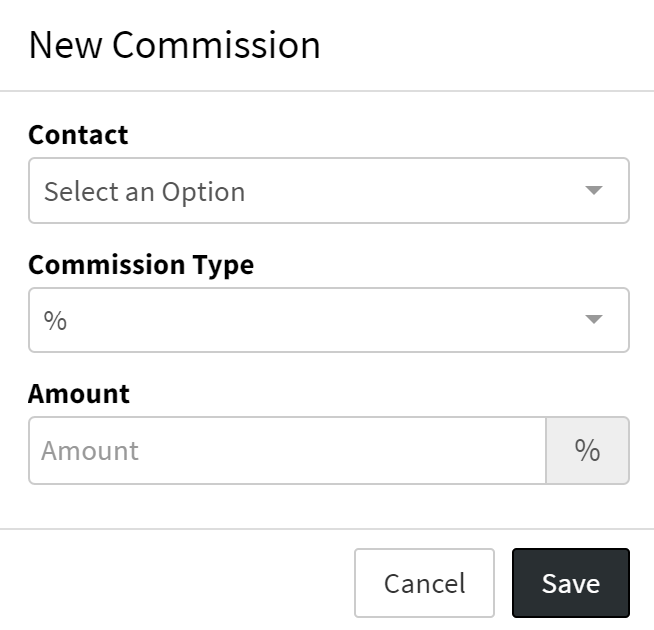Viewport: 654px width, 630px height.
Task: Click the Commission Type field label
Action: 141,264
